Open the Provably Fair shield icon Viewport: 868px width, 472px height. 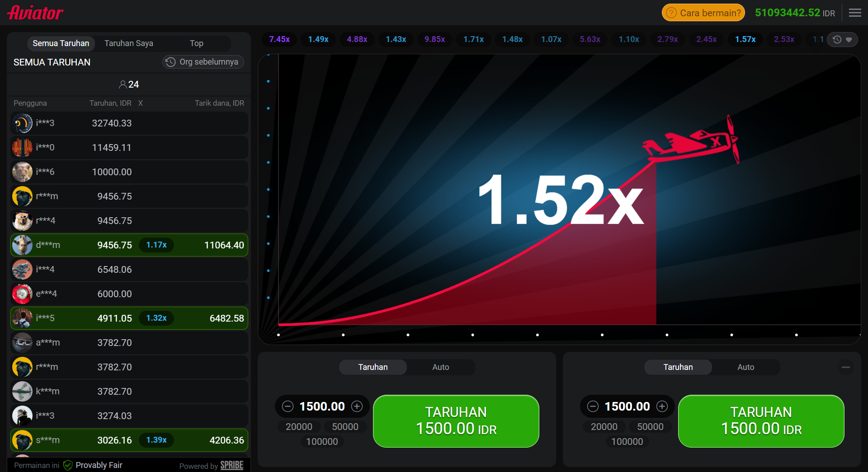(68, 465)
